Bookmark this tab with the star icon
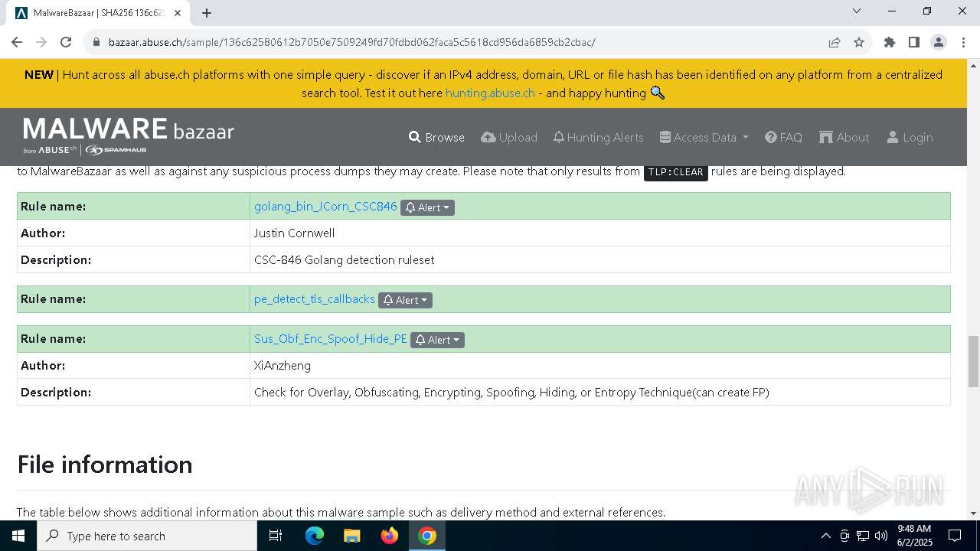This screenshot has width=980, height=551. point(859,42)
